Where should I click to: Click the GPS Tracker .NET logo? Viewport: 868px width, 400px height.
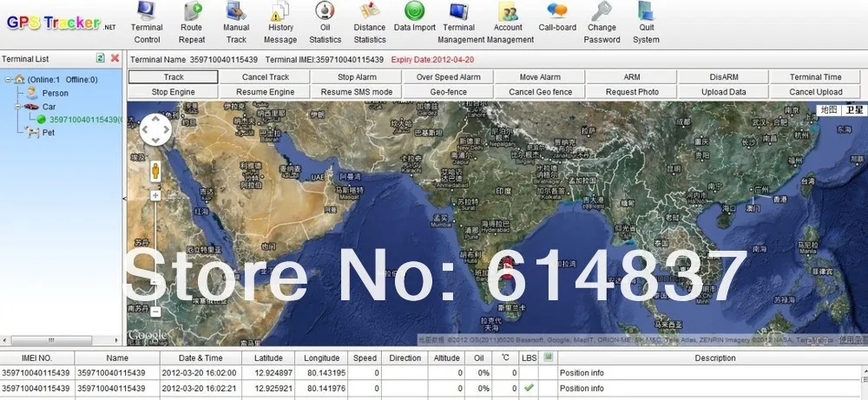click(x=61, y=23)
